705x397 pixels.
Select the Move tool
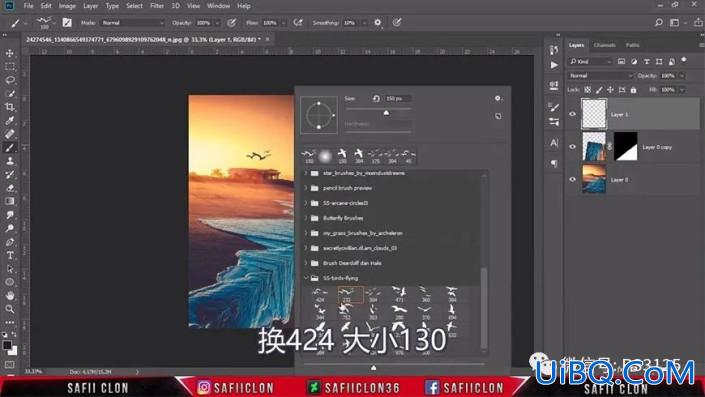9,53
